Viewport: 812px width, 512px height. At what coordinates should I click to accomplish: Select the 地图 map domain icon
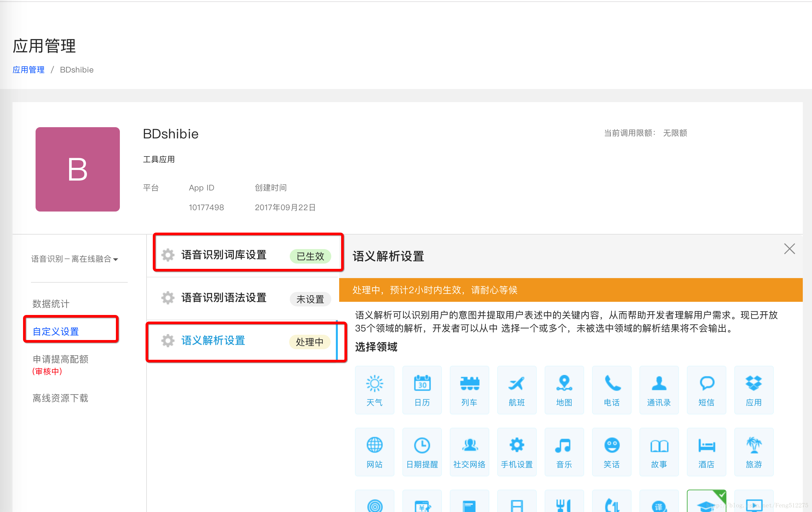[564, 390]
